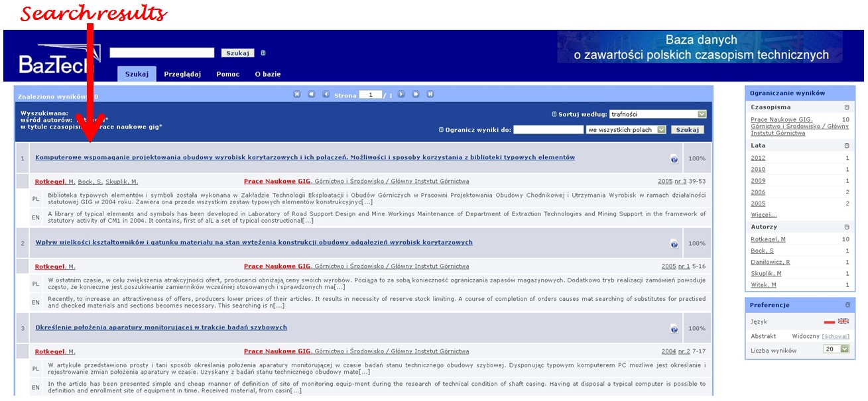Viewport: 868px width, 401px height.
Task: Go to the first results page
Action: 296,95
